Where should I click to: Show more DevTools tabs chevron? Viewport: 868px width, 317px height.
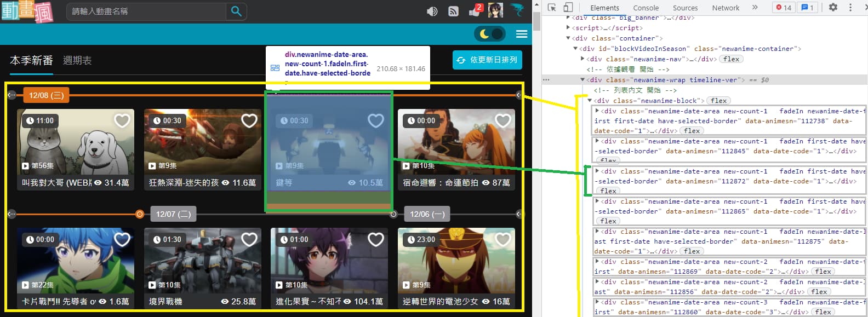(755, 8)
